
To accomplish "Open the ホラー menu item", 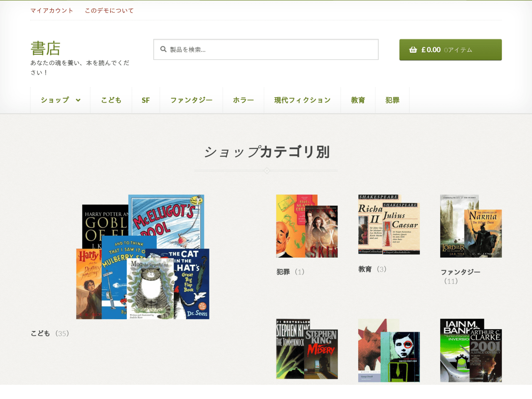I will click(243, 100).
